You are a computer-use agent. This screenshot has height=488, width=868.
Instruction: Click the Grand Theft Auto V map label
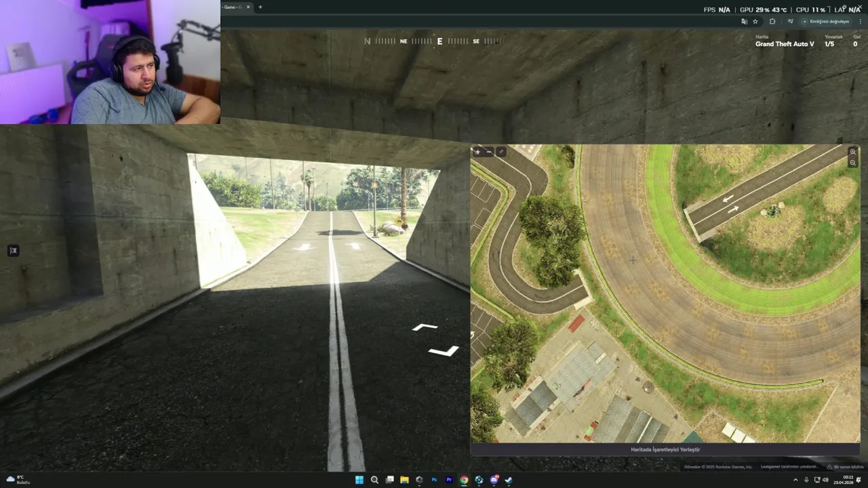(x=785, y=44)
